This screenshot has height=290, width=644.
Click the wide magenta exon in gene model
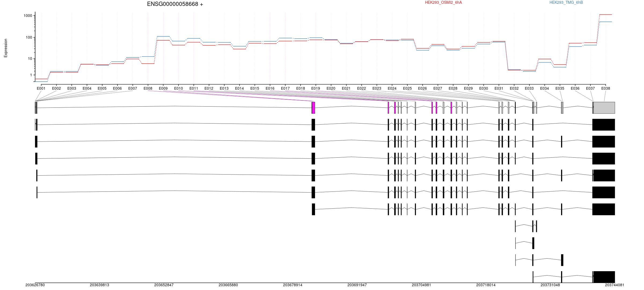pyautogui.click(x=313, y=108)
